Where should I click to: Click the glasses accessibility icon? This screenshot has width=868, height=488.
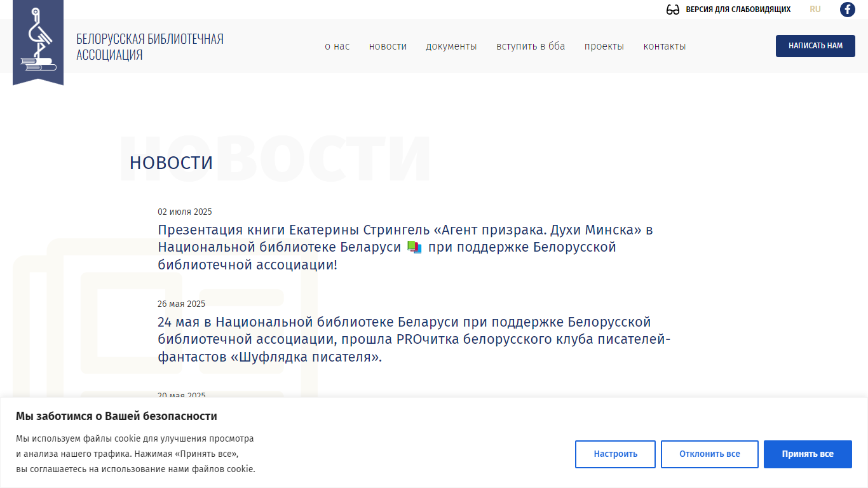[x=673, y=10]
